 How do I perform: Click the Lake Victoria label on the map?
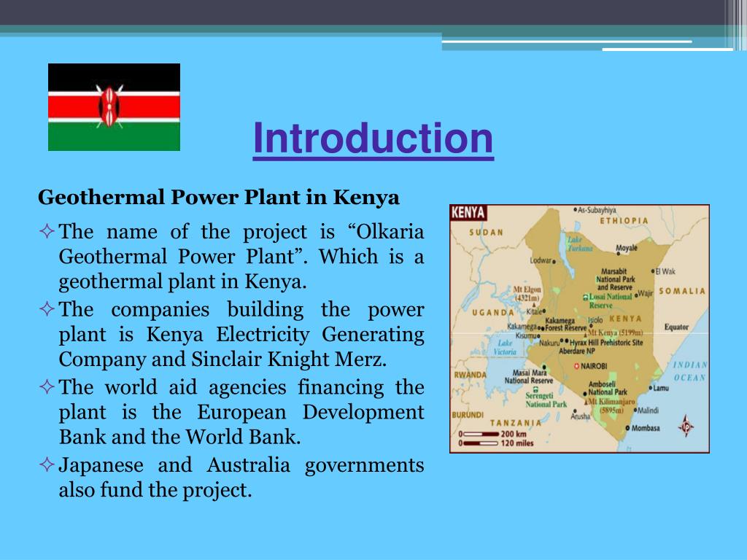click(x=505, y=347)
